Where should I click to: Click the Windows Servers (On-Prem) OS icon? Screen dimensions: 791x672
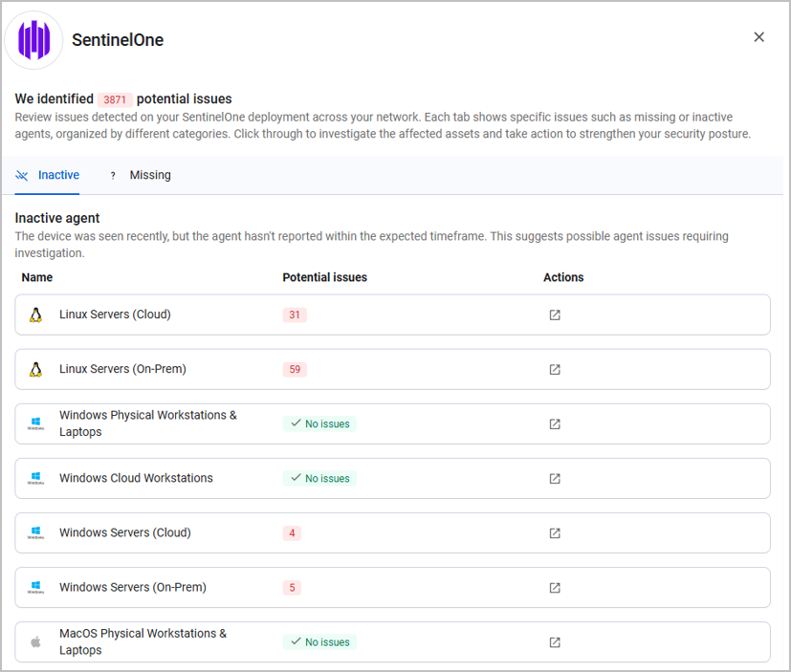(x=35, y=587)
